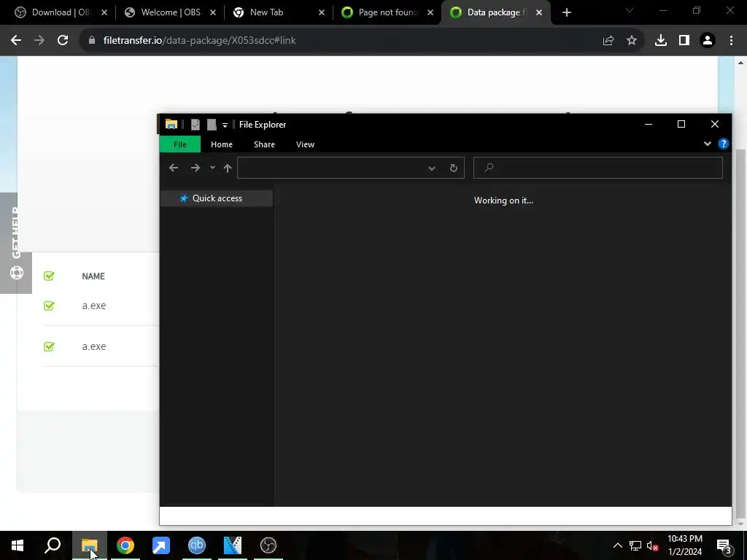Toggle Chrome side panel icon
Image resolution: width=747 pixels, height=560 pixels.
pyautogui.click(x=684, y=41)
